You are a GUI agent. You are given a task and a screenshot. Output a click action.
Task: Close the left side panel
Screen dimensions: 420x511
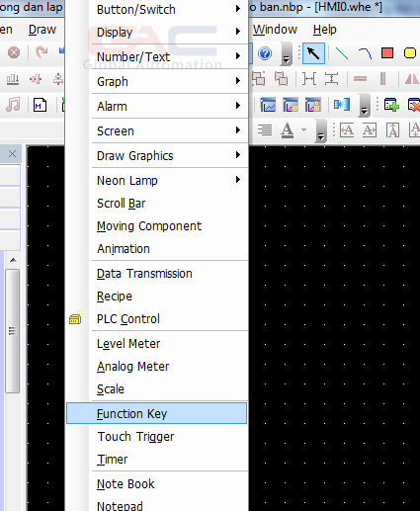12,153
